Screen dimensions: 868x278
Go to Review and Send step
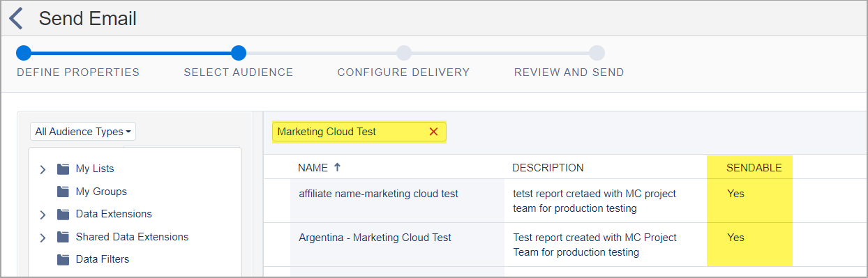[x=569, y=72]
